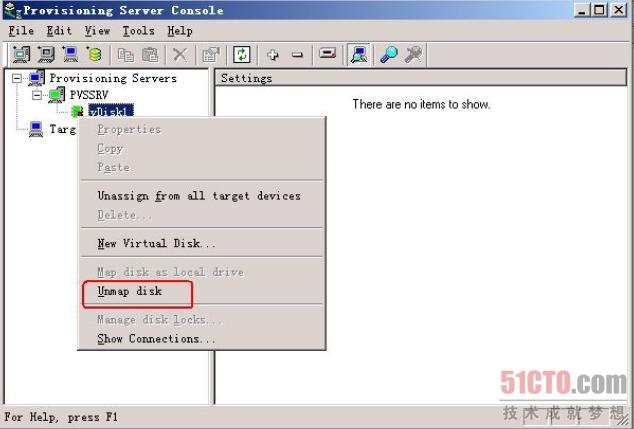Click the new target device blue monitor icon

[70, 54]
